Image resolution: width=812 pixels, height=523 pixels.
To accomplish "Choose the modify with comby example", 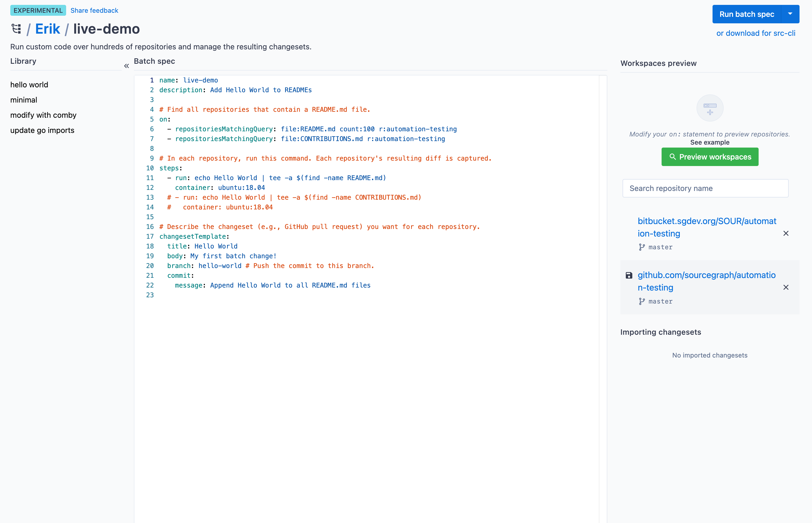I will [43, 115].
